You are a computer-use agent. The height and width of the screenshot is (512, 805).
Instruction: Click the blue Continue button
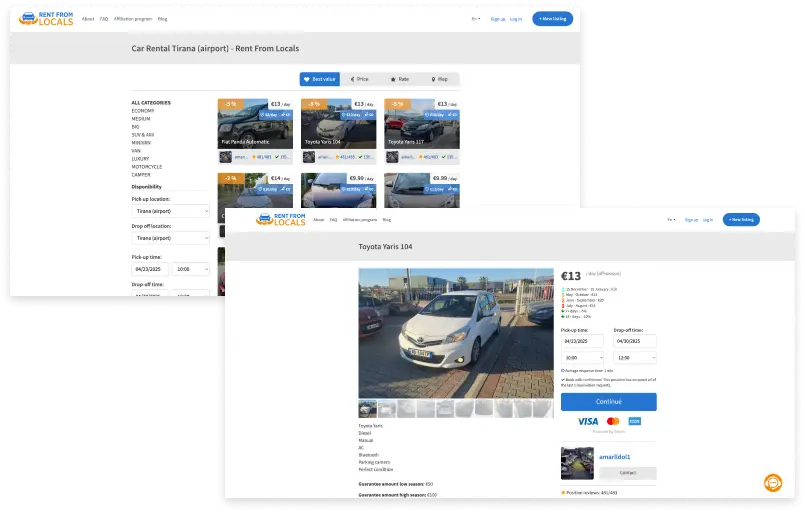609,402
